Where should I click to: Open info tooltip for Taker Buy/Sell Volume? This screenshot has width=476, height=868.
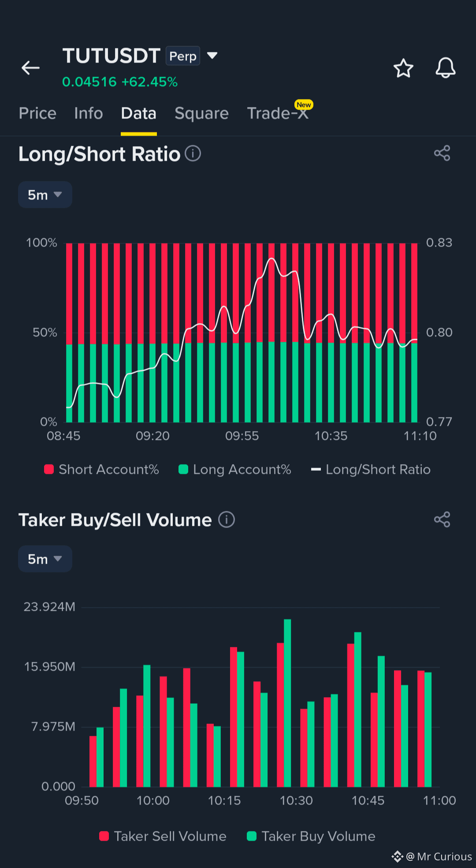coord(227,520)
